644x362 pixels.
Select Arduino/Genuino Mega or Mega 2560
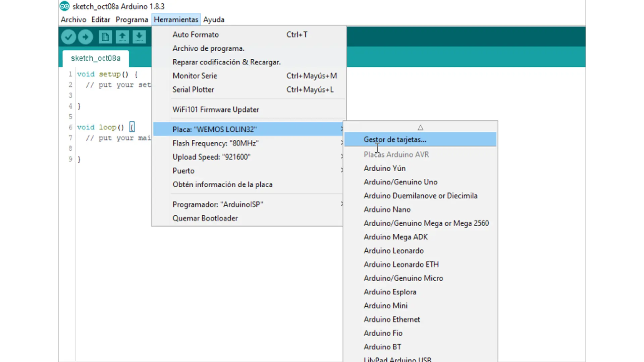420,223
